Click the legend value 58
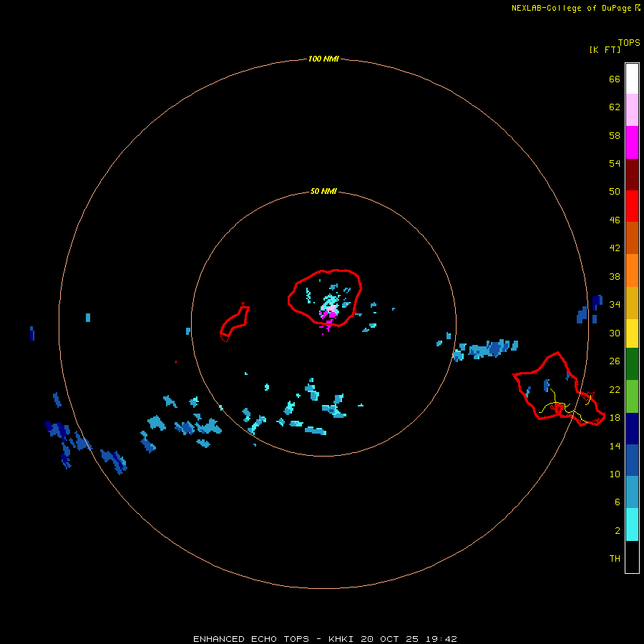Image resolution: width=644 pixels, height=644 pixels. (x=615, y=135)
